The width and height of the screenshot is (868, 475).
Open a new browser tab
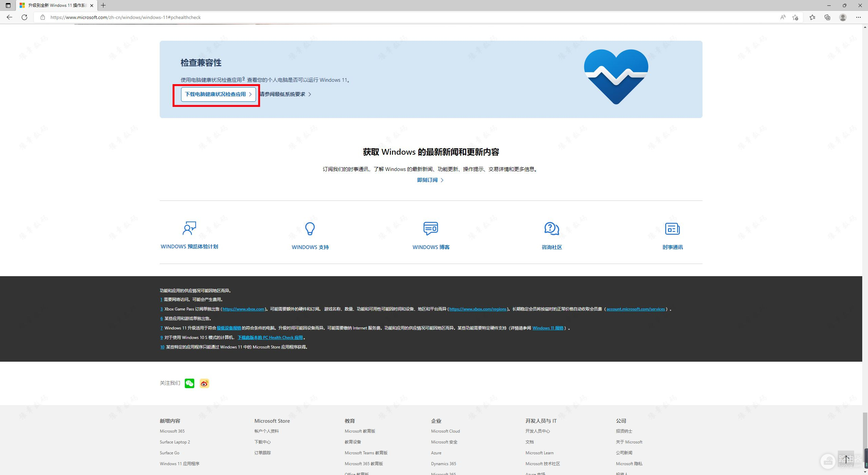click(x=103, y=5)
